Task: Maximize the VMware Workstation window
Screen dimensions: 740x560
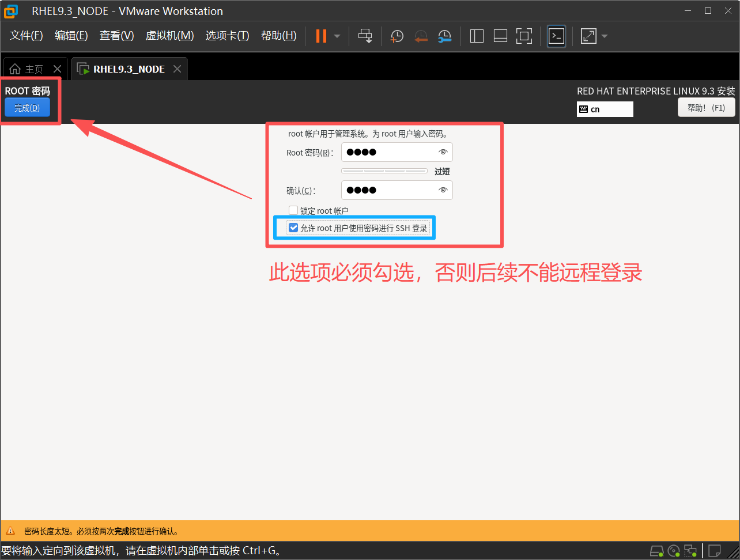Action: pyautogui.click(x=708, y=11)
